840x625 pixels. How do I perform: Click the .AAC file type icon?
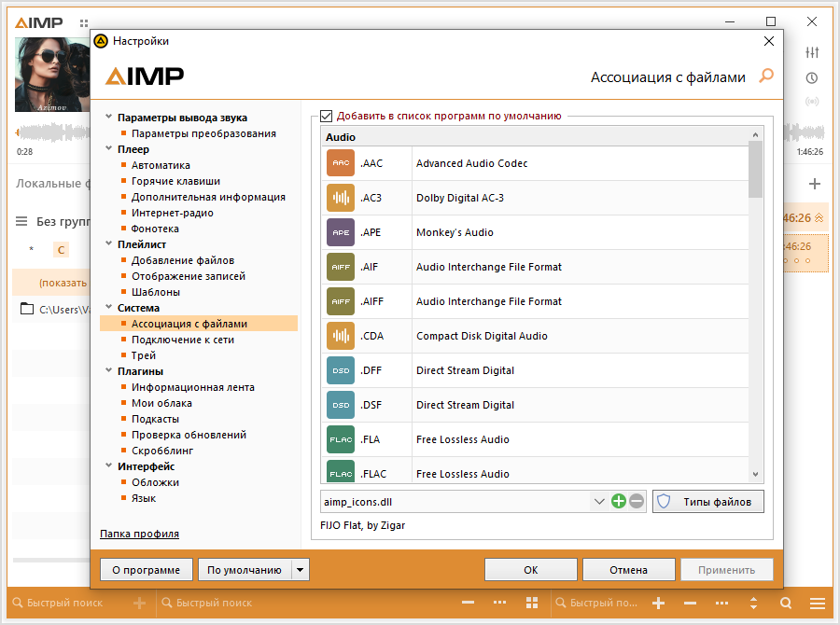point(340,163)
